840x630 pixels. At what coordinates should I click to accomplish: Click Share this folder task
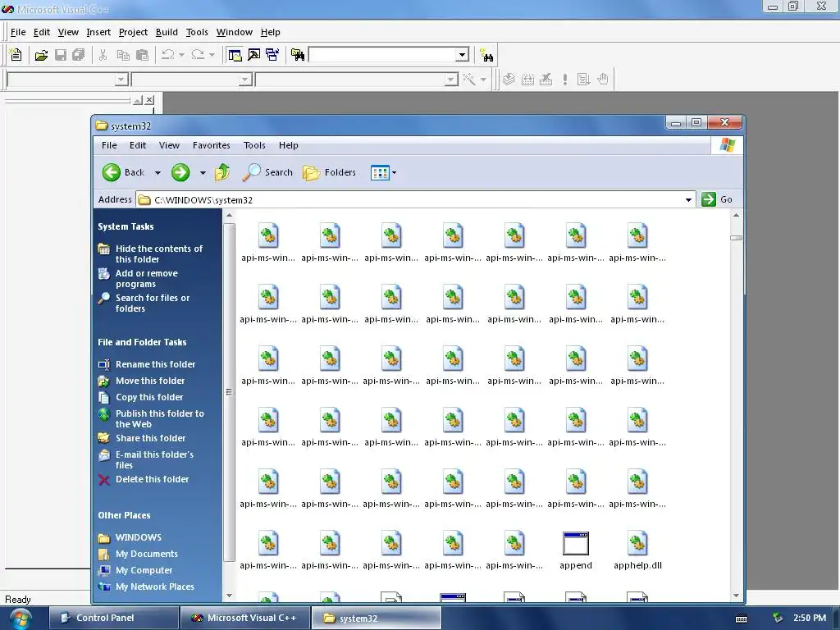(151, 438)
